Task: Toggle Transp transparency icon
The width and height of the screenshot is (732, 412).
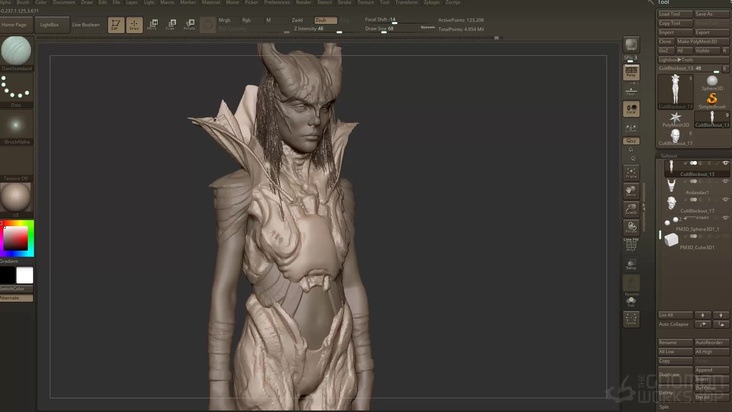Action: click(631, 264)
